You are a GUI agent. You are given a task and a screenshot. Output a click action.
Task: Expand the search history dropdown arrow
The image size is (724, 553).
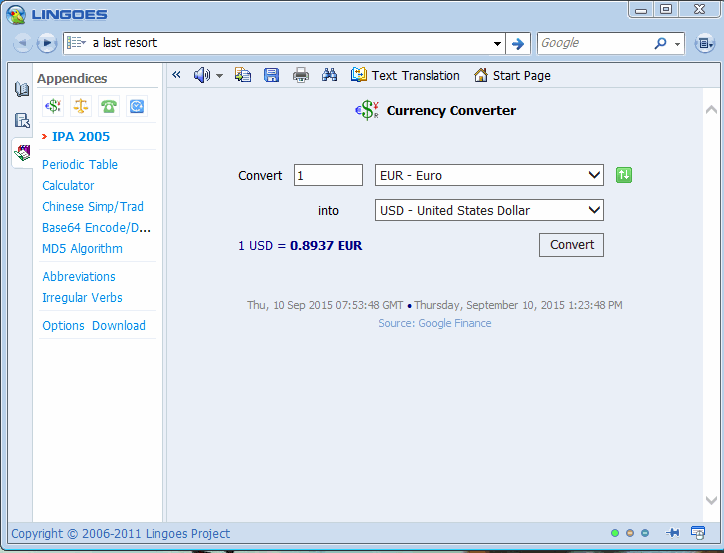click(x=497, y=43)
